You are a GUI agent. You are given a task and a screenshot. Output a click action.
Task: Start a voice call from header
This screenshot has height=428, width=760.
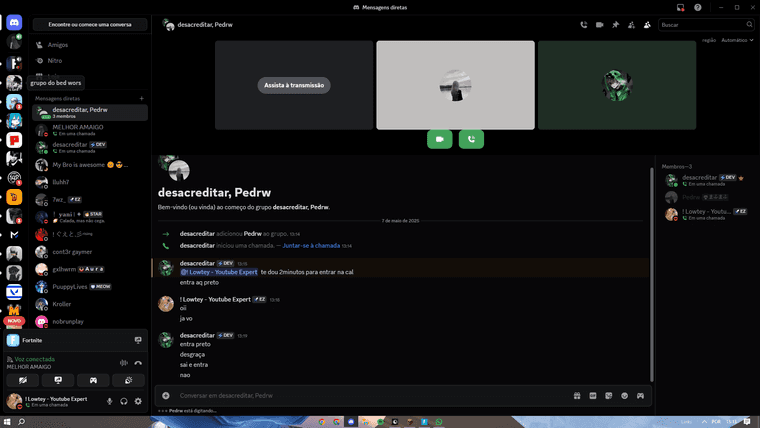[584, 25]
